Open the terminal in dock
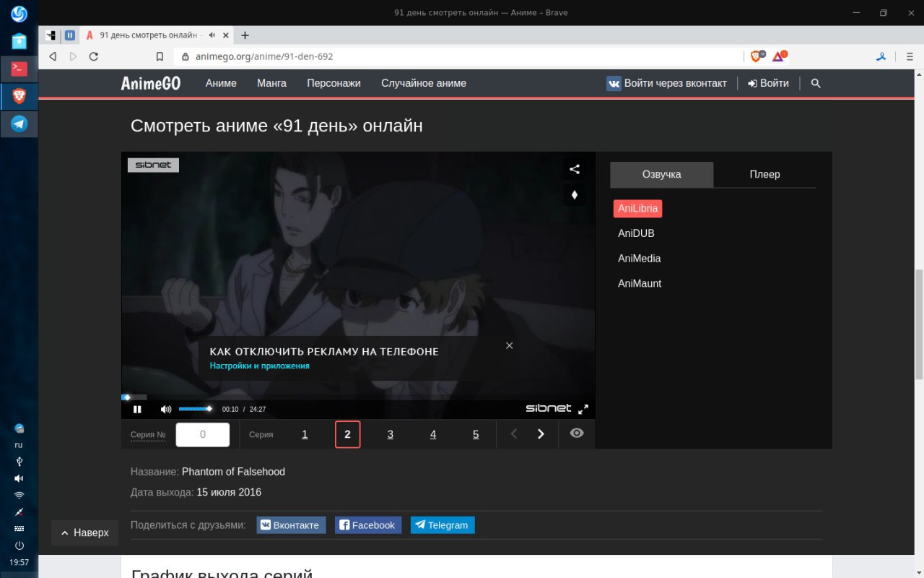 (19, 69)
